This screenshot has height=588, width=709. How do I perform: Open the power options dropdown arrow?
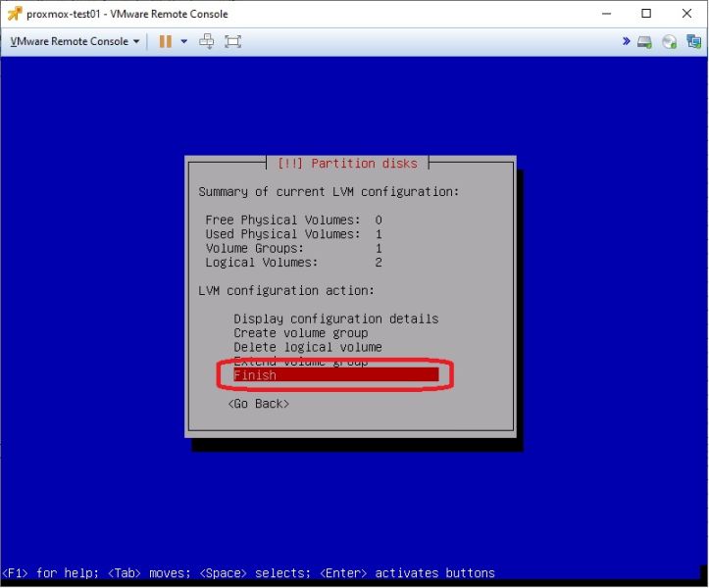[x=184, y=41]
